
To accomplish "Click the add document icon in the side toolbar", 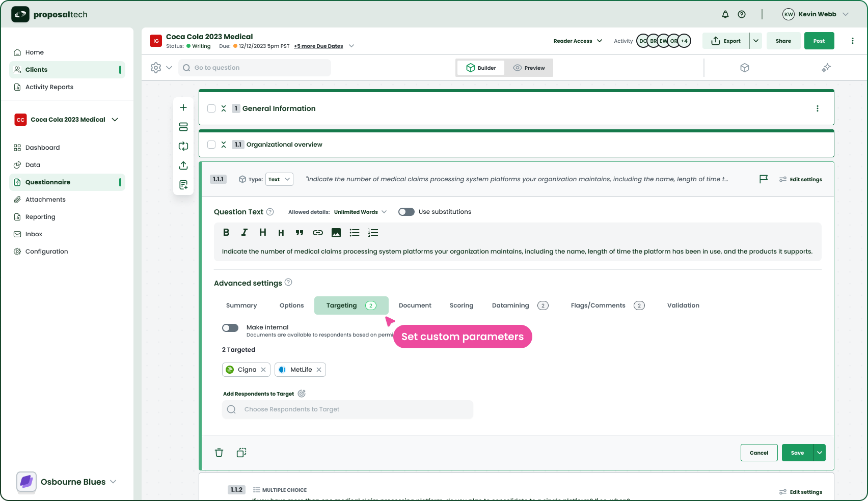I will click(183, 185).
